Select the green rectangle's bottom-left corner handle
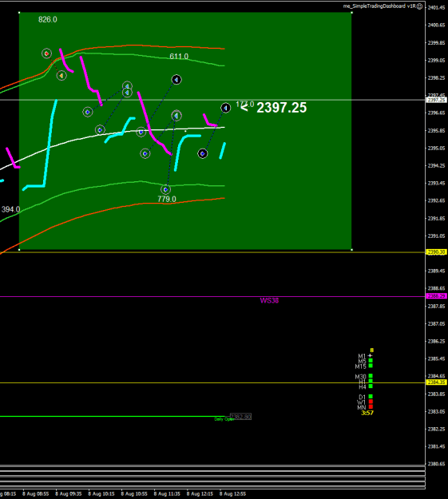The width and height of the screenshot is (448, 499). (x=19, y=250)
